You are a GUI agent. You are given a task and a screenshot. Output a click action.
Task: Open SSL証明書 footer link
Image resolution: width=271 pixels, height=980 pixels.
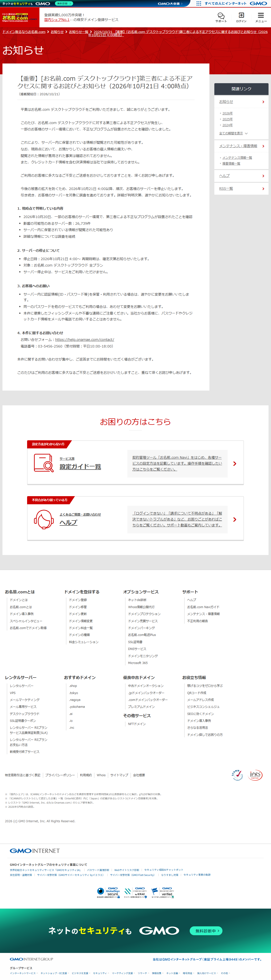coord(135,642)
